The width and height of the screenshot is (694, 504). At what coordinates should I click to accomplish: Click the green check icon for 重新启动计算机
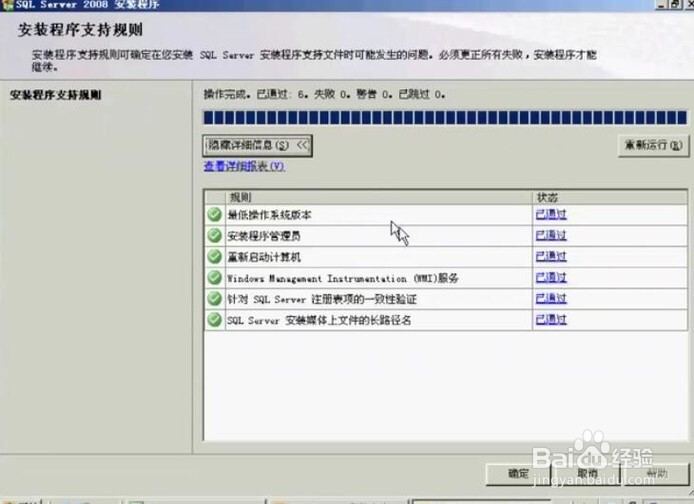point(215,257)
